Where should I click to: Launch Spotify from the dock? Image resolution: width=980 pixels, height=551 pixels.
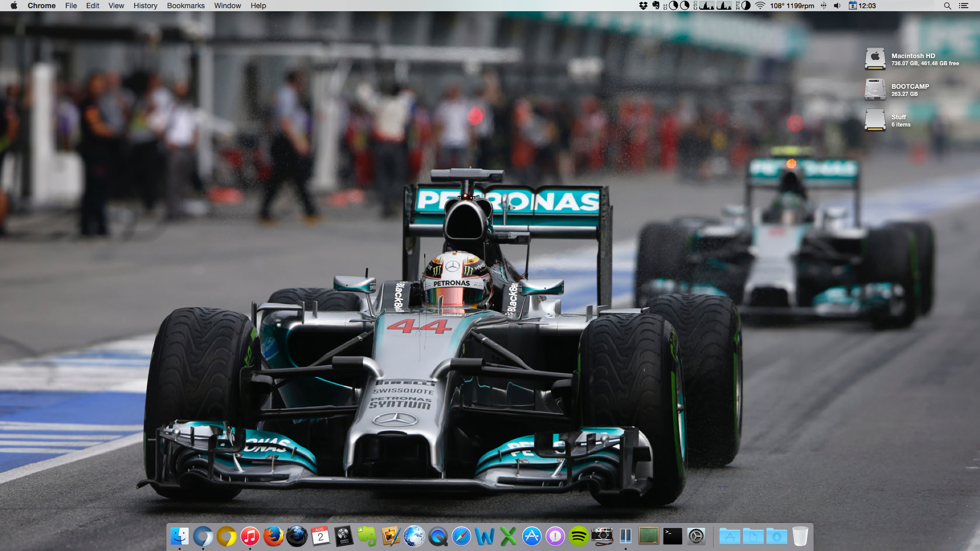pyautogui.click(x=579, y=536)
